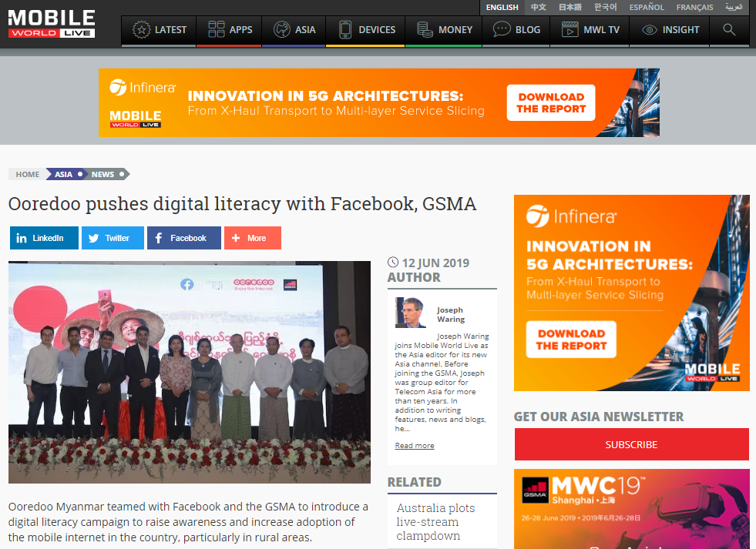756x549 pixels.
Task: Share the article on LinkedIn
Action: pos(44,238)
